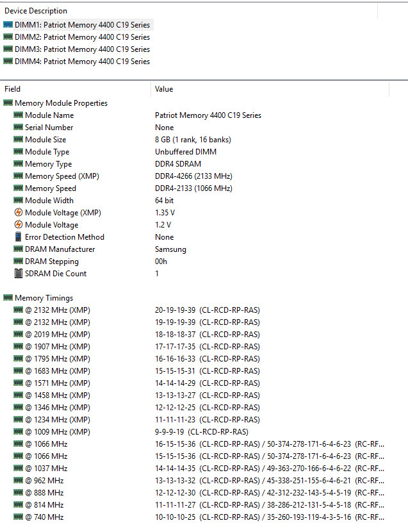Click the SDRAM Die Count chip icon
408x532 pixels.
pyautogui.click(x=18, y=274)
